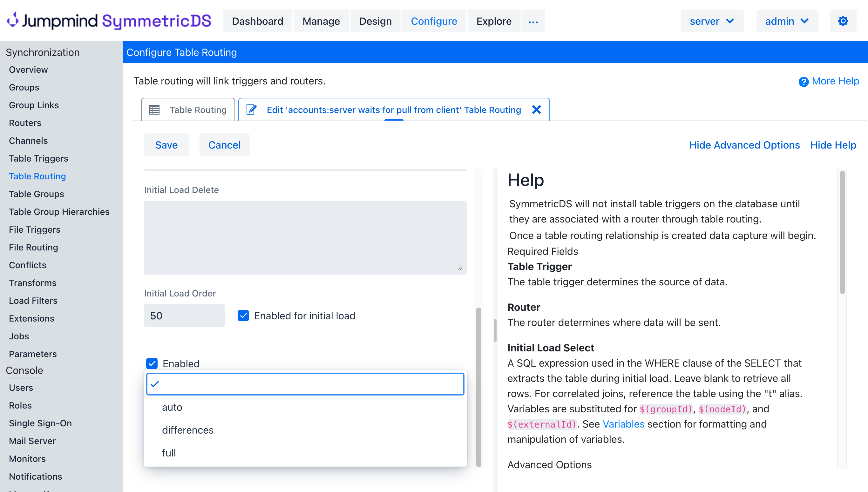Viewport: 868px width, 492px height.
Task: Toggle the Enabled checkbox
Action: click(152, 363)
